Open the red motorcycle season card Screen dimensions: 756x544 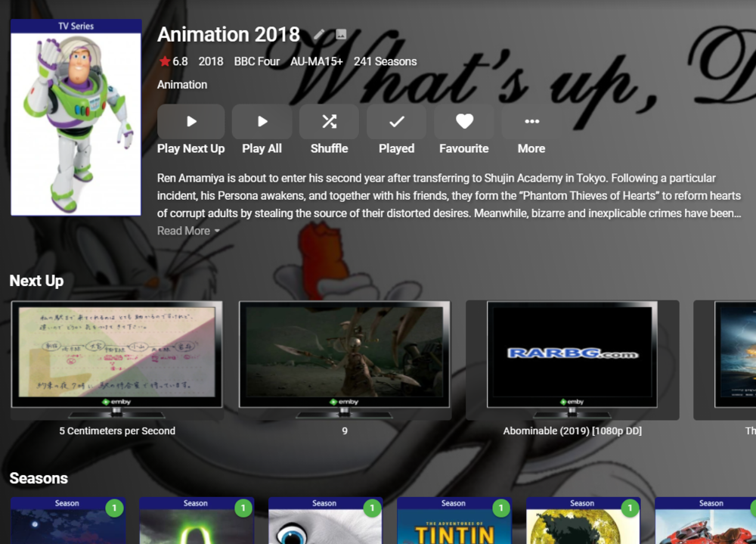705,521
